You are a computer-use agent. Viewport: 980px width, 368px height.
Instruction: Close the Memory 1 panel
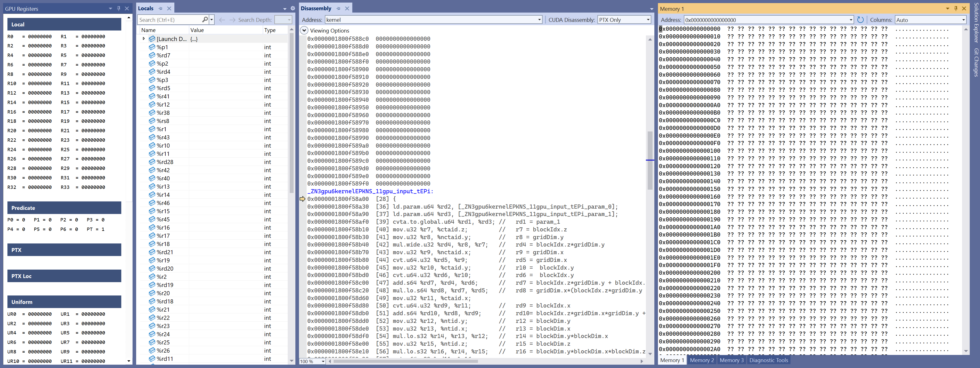[x=964, y=8]
